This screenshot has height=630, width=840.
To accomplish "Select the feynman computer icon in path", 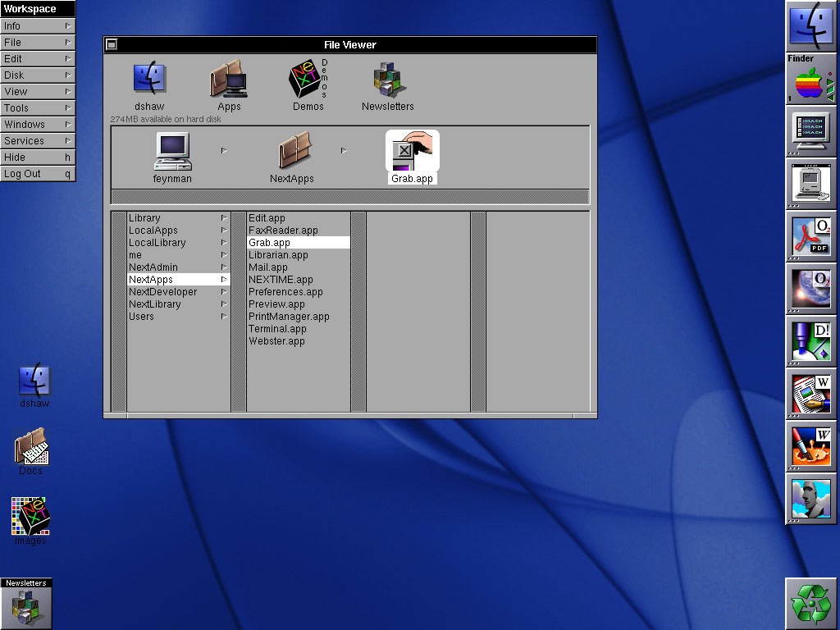I will pyautogui.click(x=172, y=151).
